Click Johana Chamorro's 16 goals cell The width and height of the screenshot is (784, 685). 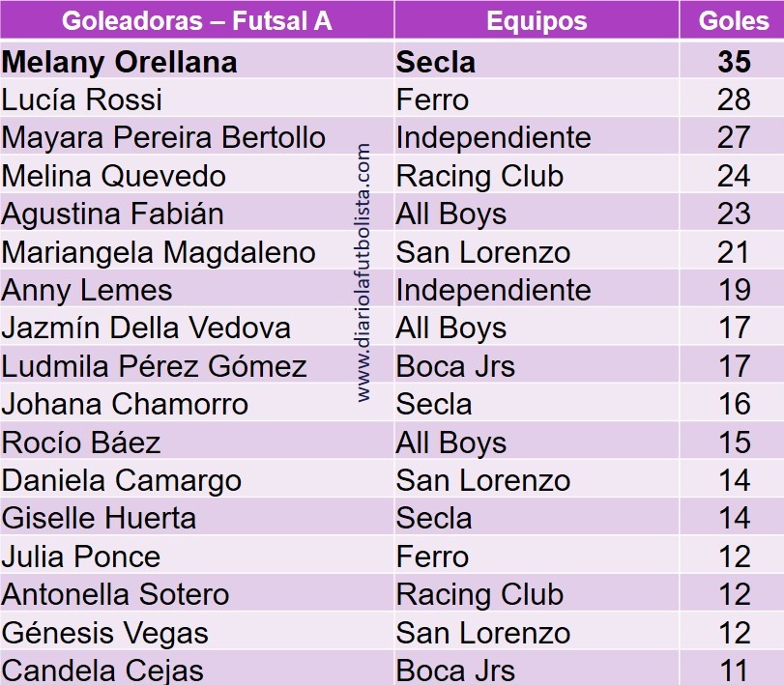(x=734, y=404)
